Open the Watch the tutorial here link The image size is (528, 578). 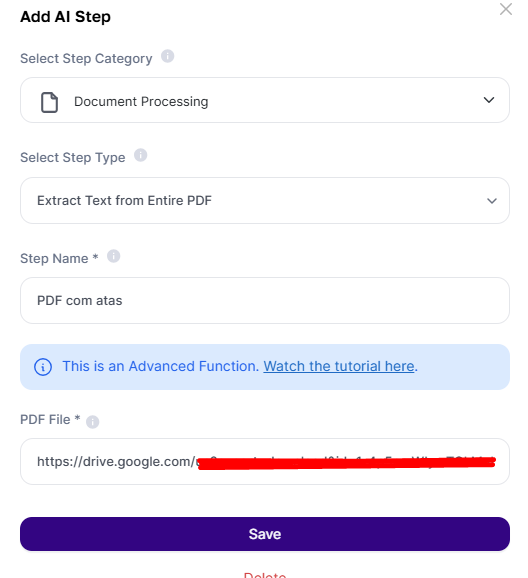339,366
